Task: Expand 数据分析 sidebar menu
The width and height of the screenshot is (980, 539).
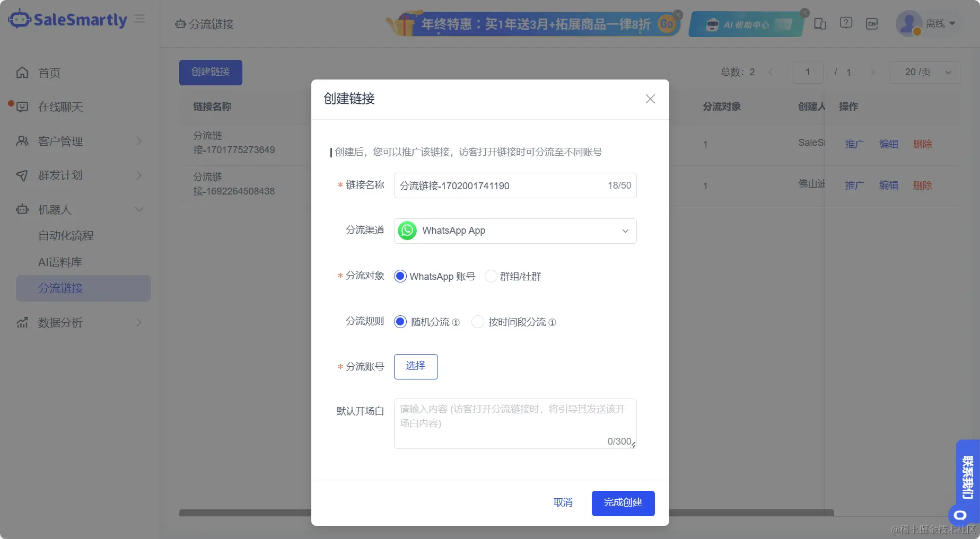Action: point(80,323)
